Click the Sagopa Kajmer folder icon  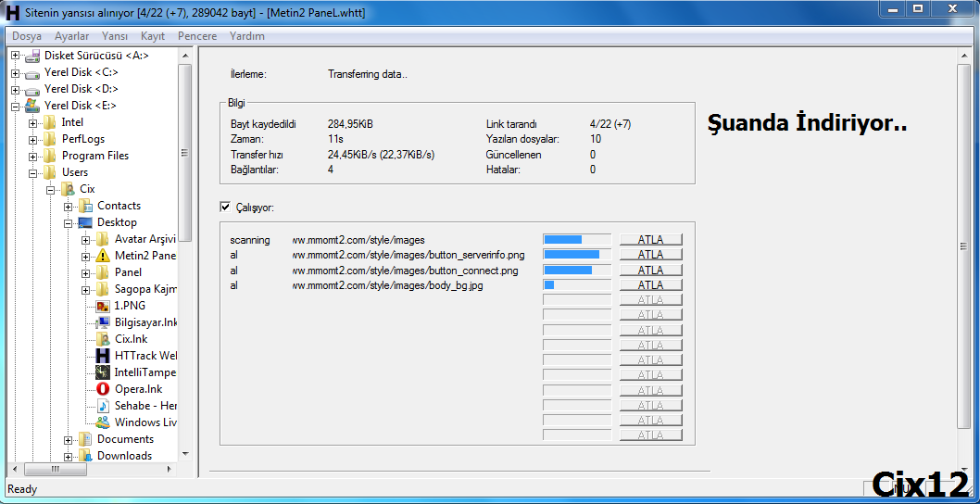(x=103, y=289)
